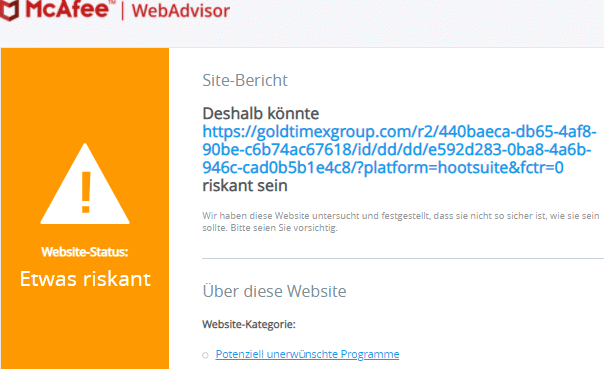Screen dimensions: 604x369
Task: Click the WebAdvisor title text
Action: pos(181,10)
